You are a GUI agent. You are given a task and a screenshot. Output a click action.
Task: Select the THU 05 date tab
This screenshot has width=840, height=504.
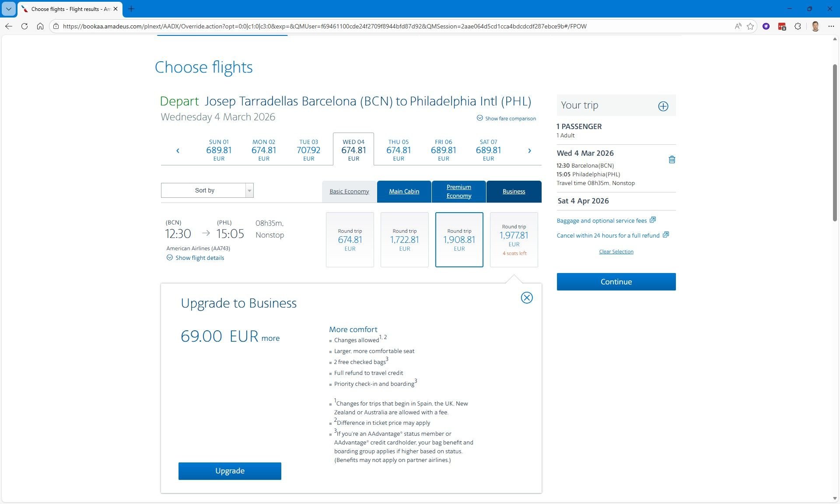398,150
